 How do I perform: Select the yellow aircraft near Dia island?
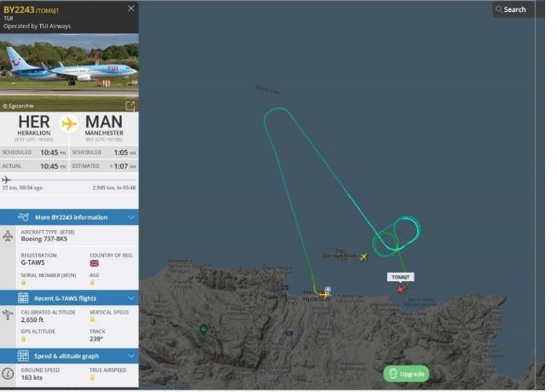(363, 257)
